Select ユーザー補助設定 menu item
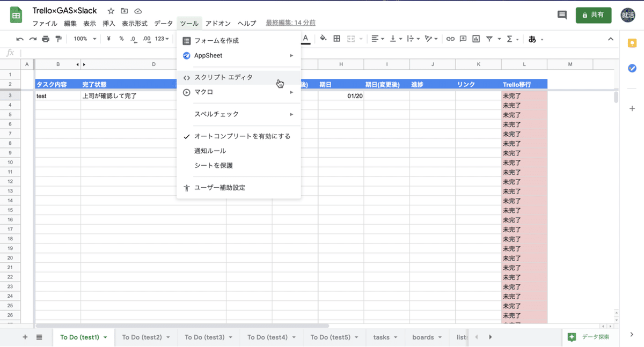Screen dimensions: 644x347 click(x=239, y=188)
